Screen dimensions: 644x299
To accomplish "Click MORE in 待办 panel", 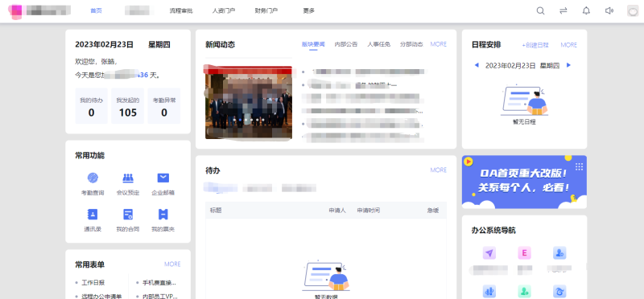I will coord(438,170).
